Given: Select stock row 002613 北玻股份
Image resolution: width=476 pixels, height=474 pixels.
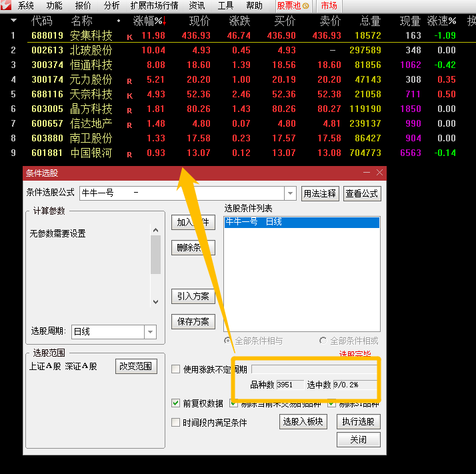Looking at the screenshot, I should pyautogui.click(x=238, y=50).
